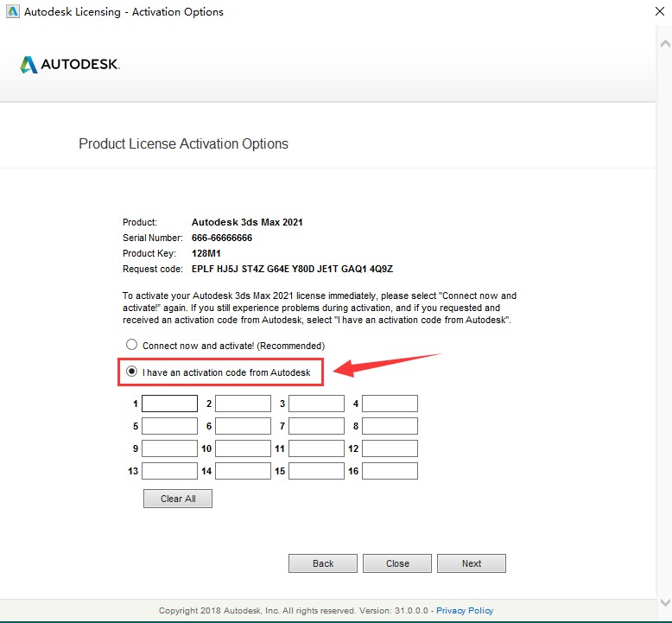Image resolution: width=672 pixels, height=623 pixels.
Task: Focus activation code field 4
Action: coord(390,404)
